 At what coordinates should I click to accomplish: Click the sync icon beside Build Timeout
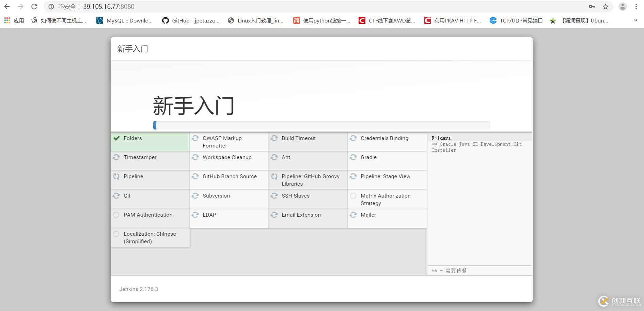click(x=274, y=138)
